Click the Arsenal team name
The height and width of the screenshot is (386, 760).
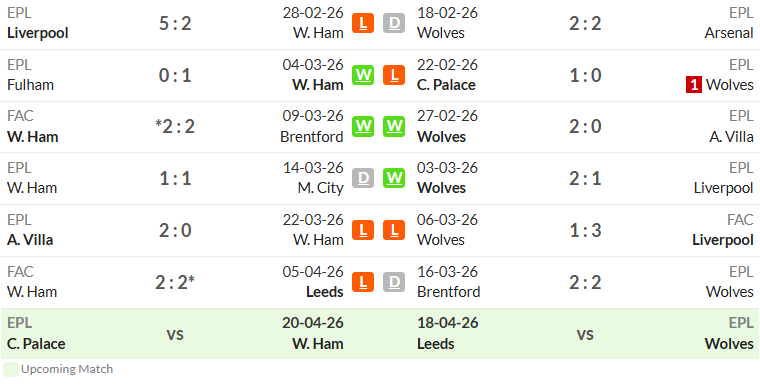(x=729, y=33)
